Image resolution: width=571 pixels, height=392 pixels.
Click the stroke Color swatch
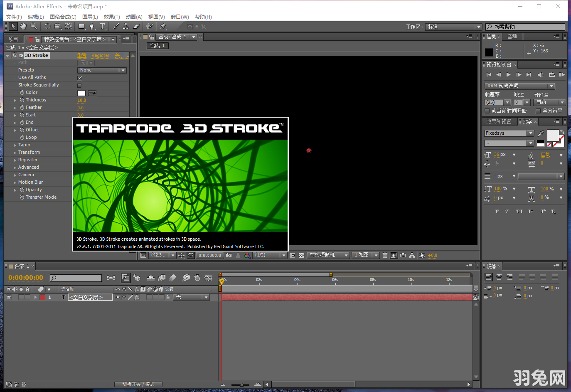point(81,93)
